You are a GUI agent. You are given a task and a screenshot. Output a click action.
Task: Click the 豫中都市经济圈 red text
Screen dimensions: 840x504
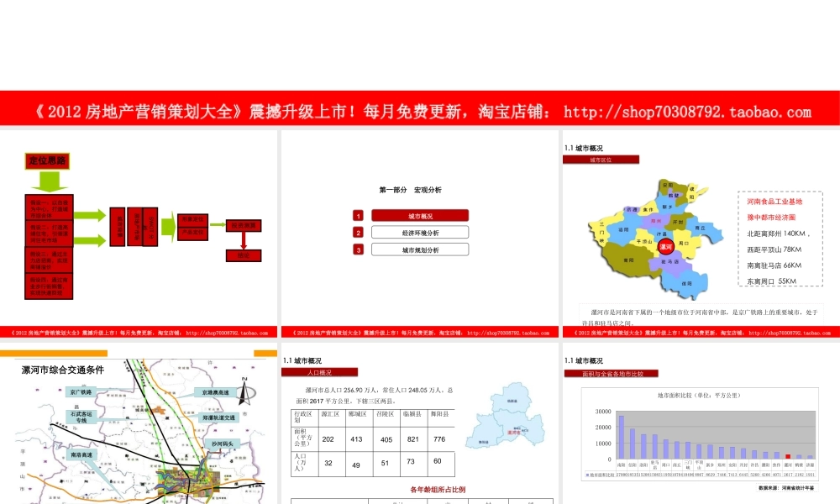coord(771,218)
